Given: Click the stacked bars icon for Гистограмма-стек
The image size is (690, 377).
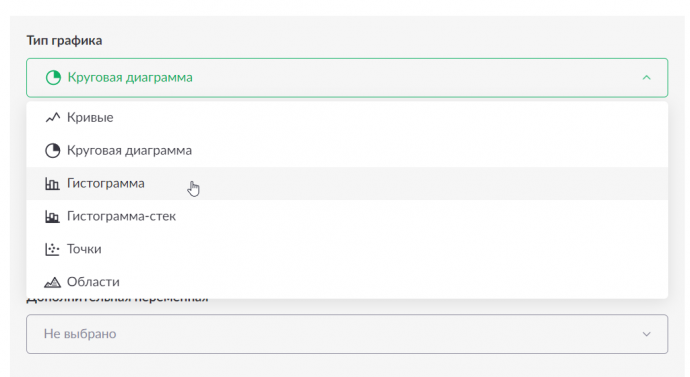Looking at the screenshot, I should (x=52, y=216).
